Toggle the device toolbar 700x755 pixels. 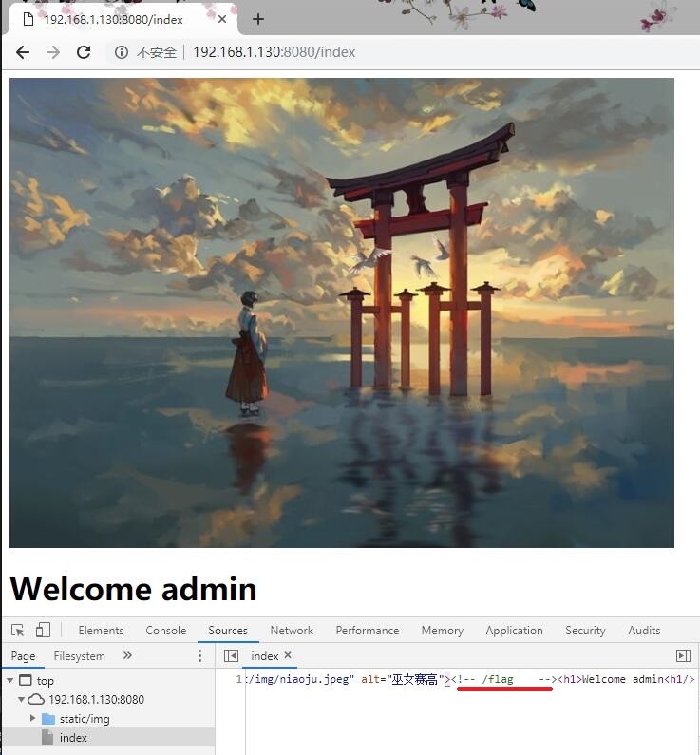point(43,630)
